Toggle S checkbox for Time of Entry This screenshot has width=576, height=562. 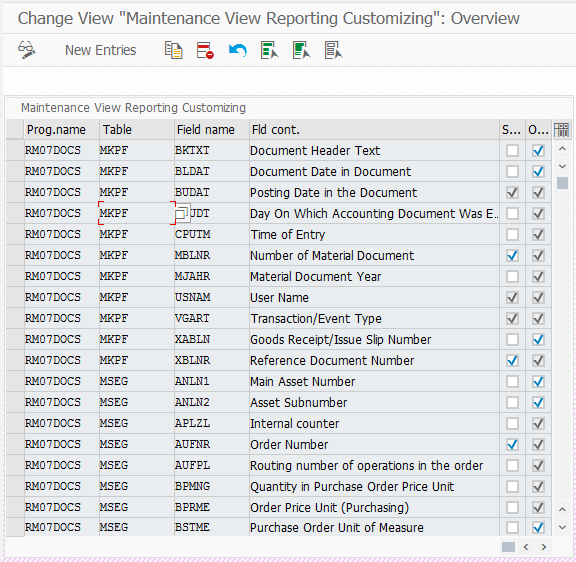point(512,234)
